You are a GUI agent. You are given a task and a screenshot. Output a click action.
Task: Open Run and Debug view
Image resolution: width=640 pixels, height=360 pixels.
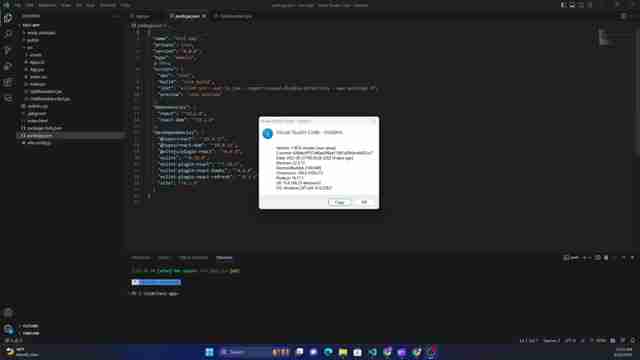(8, 66)
